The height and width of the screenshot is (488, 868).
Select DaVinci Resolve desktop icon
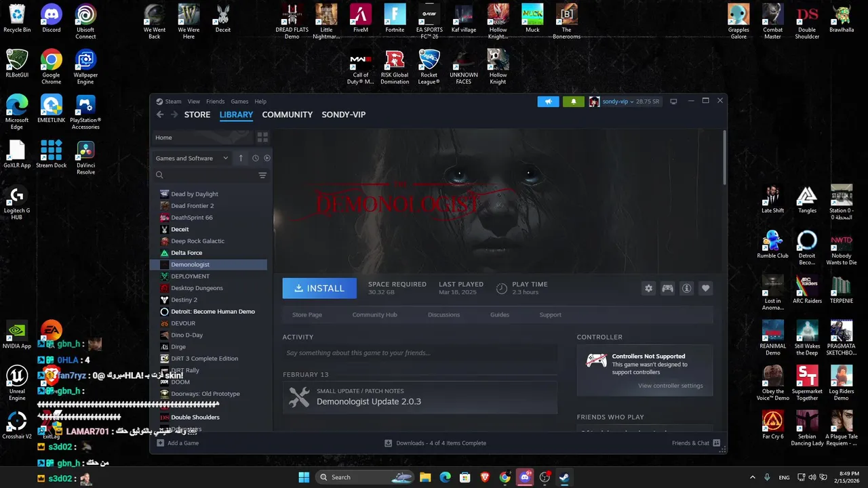(85, 157)
